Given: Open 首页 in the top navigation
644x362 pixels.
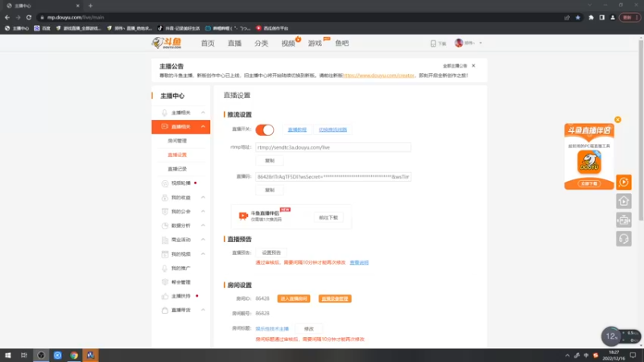Looking at the screenshot, I should pos(208,43).
